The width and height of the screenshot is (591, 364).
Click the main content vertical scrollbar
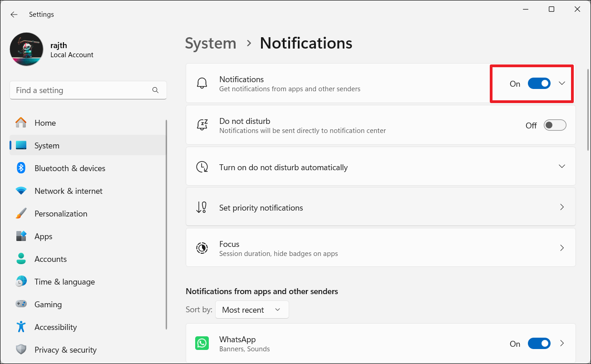[x=589, y=109]
